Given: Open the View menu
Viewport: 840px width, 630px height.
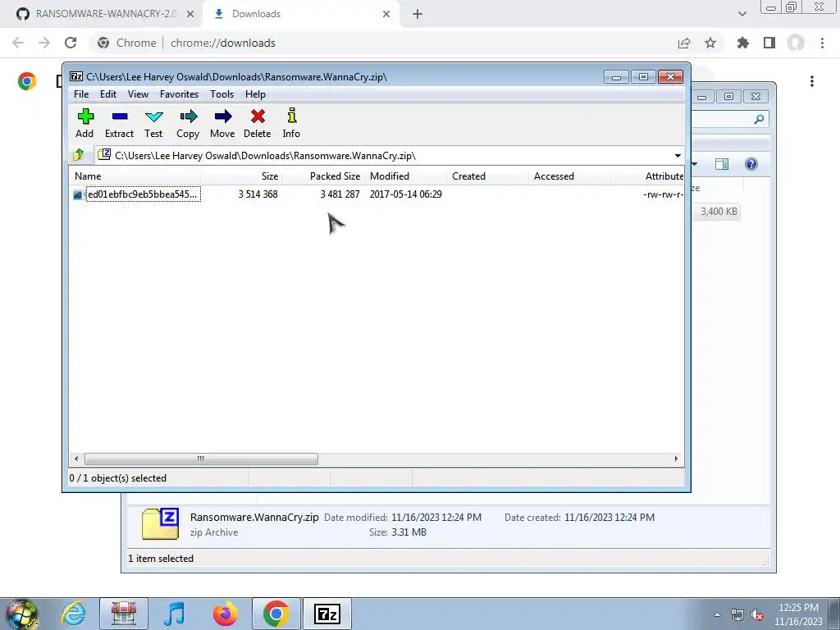Looking at the screenshot, I should (x=138, y=94).
